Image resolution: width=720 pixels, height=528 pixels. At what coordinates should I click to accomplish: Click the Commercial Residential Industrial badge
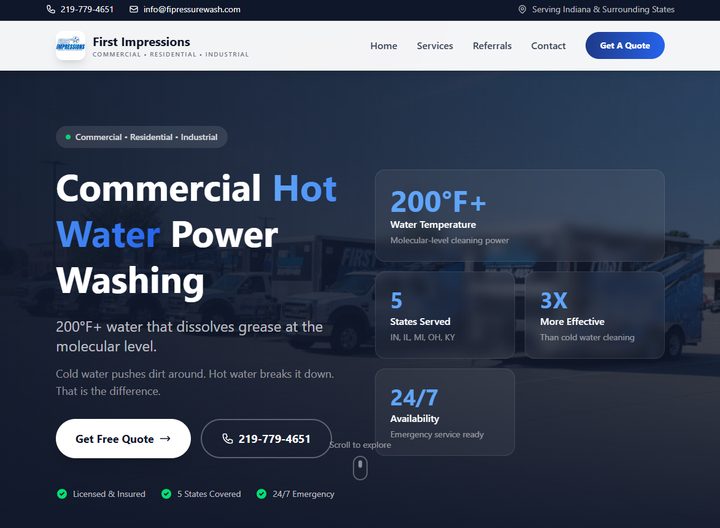coord(141,137)
